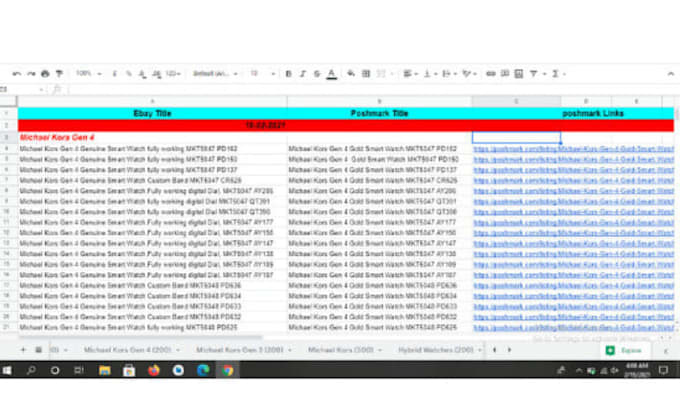The width and height of the screenshot is (680, 411).
Task: Open the Windows Start menu
Action: pyautogui.click(x=7, y=371)
